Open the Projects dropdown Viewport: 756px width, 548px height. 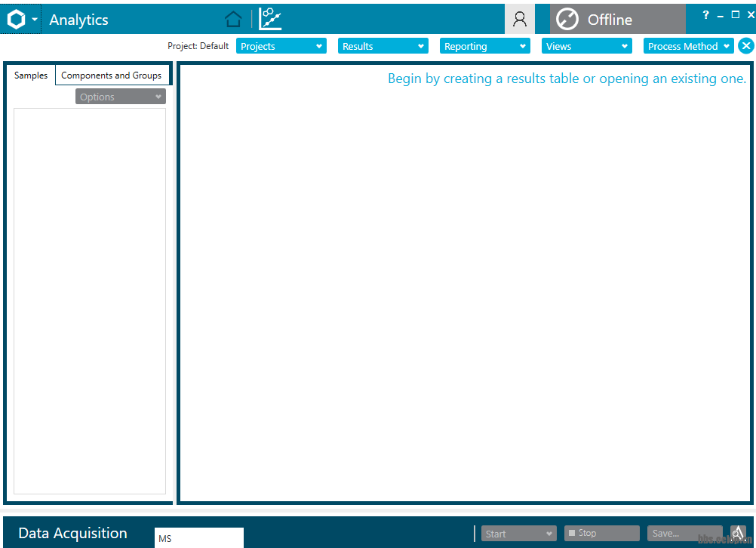point(281,46)
